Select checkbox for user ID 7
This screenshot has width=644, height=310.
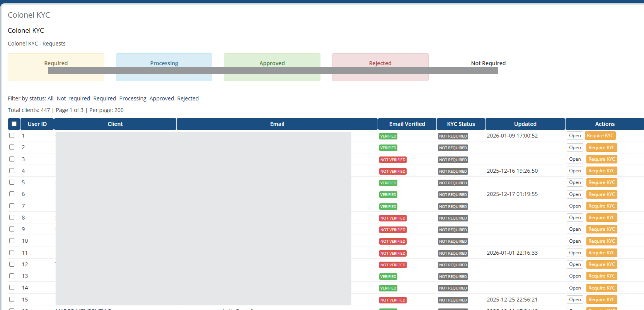tap(12, 206)
